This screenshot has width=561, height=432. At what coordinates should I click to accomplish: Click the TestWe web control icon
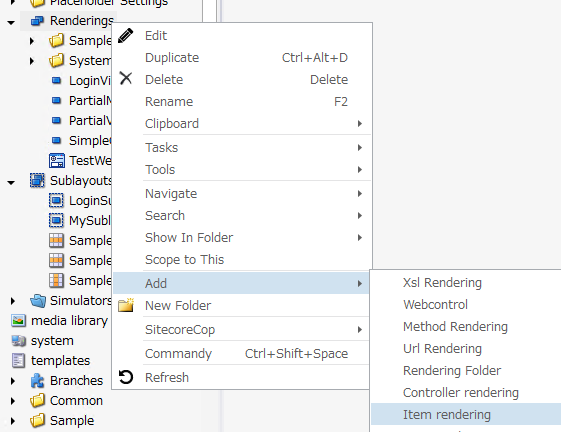tap(57, 160)
